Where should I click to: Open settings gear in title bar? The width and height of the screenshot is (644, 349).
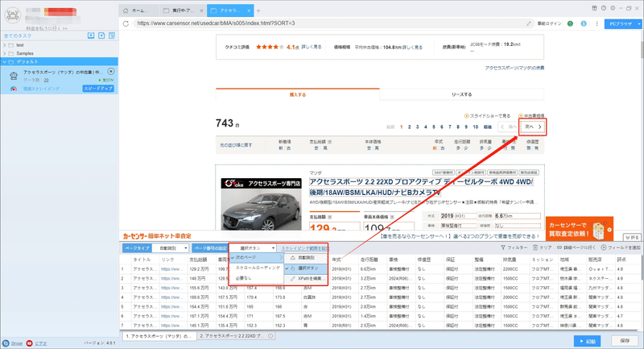pos(613,8)
